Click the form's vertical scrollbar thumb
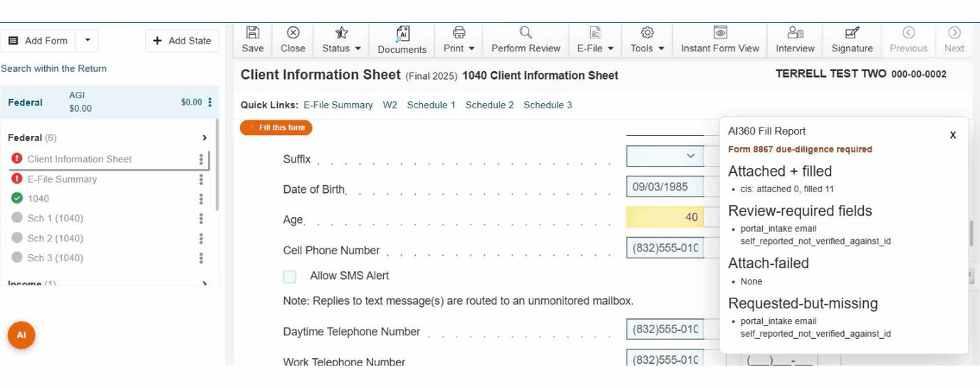The image size is (980, 388). point(970,234)
